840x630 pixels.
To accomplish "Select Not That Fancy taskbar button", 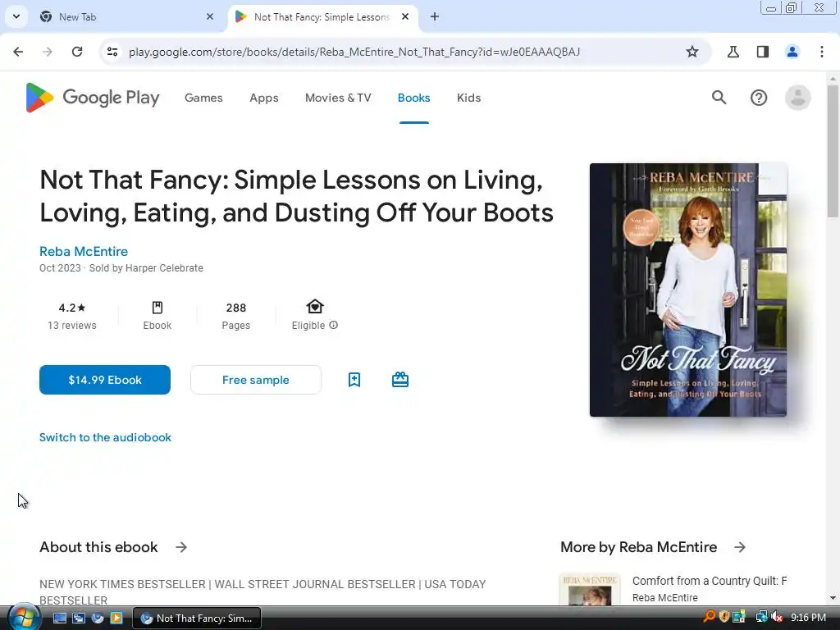I will pyautogui.click(x=197, y=619).
